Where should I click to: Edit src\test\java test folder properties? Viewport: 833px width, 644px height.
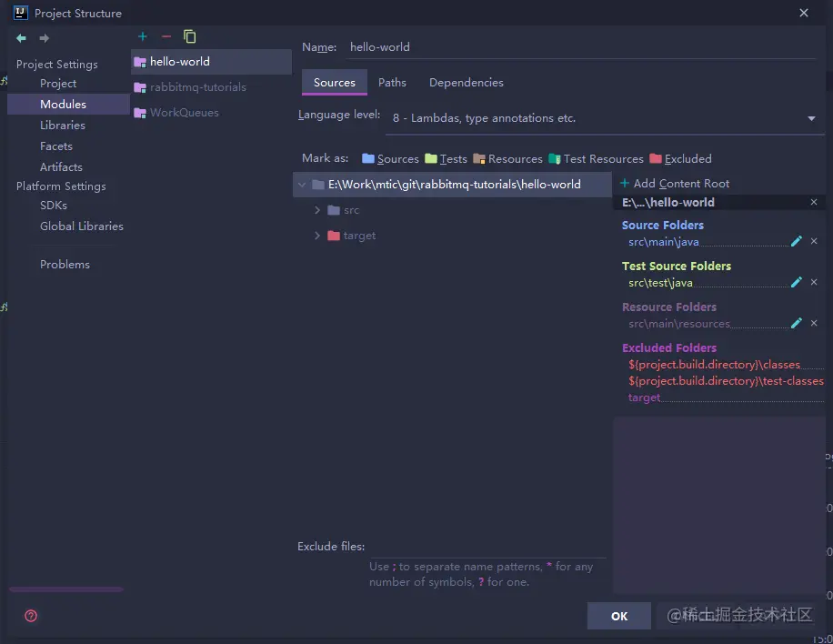click(x=796, y=282)
